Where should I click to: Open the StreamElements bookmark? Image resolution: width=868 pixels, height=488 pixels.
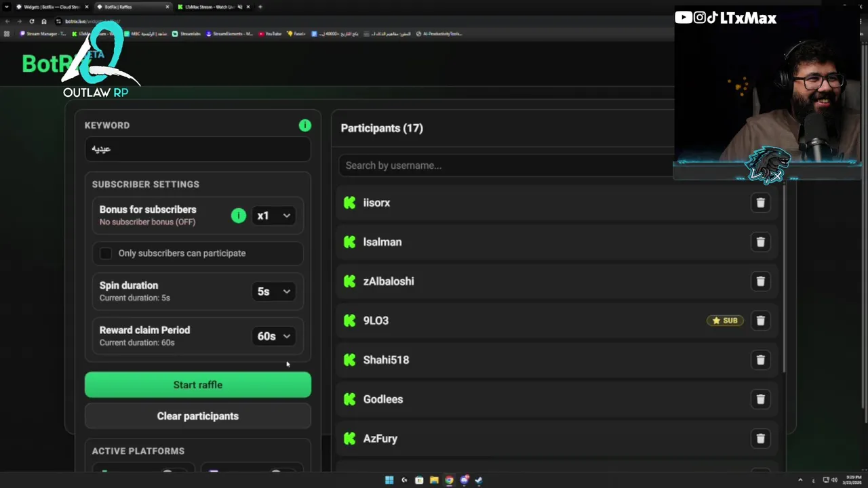click(x=229, y=33)
